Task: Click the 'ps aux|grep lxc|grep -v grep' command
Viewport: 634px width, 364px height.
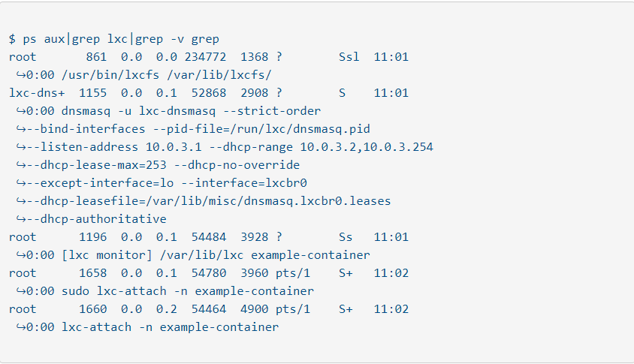Action: (121, 39)
